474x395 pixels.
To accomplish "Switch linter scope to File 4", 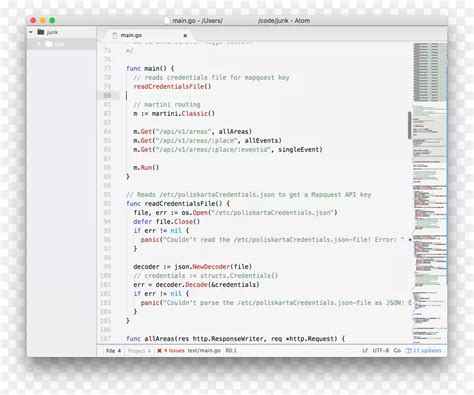I will click(113, 351).
